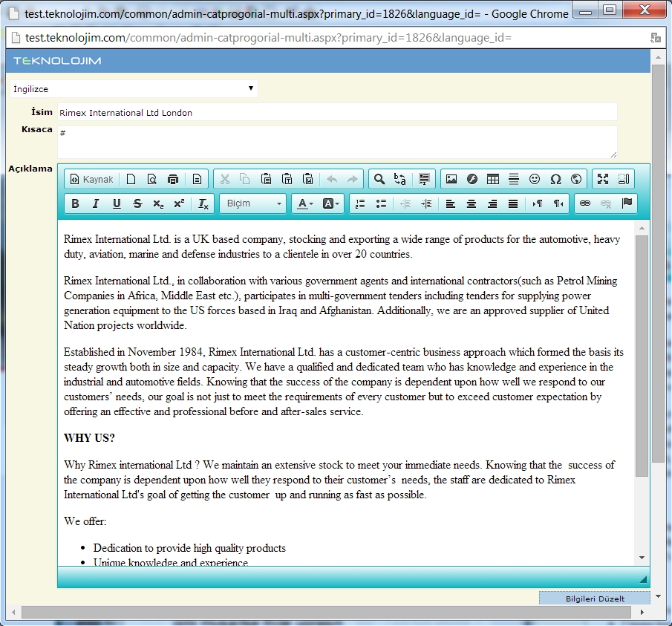Center align the text
672x626 pixels.
[472, 203]
